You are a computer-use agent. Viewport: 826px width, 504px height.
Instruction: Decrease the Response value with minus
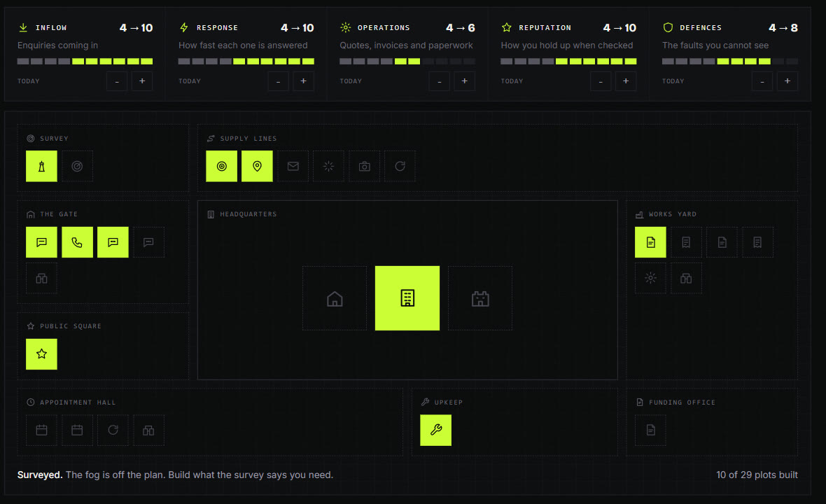[x=278, y=81]
